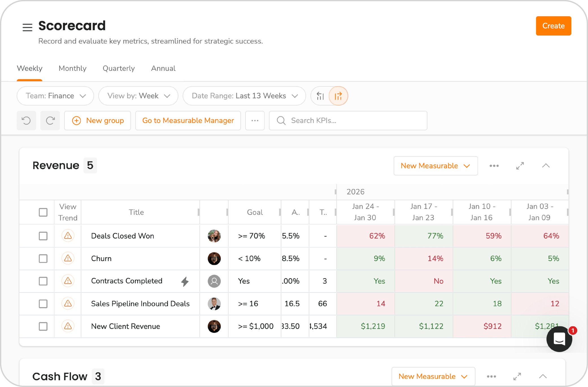
Task: Open the hamburger navigation menu
Action: tap(27, 27)
